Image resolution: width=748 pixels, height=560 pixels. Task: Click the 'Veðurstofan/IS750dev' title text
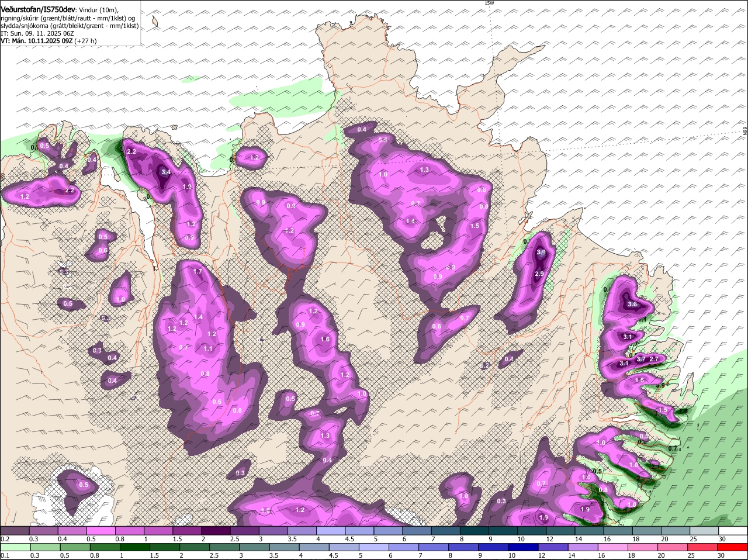pyautogui.click(x=38, y=9)
